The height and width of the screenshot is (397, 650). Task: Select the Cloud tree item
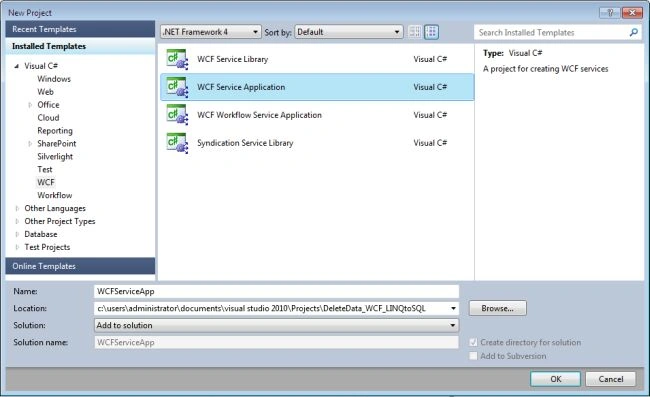tap(48, 118)
